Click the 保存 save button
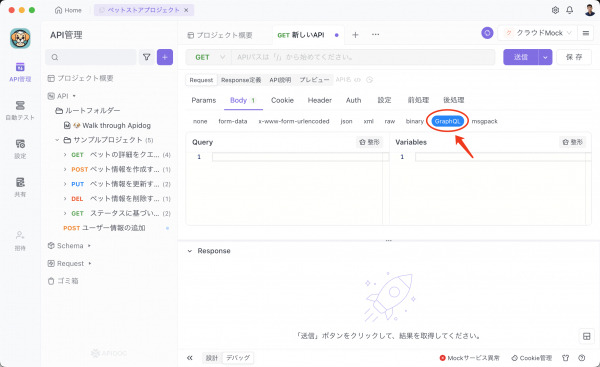This screenshot has height=367, width=600. pos(574,57)
